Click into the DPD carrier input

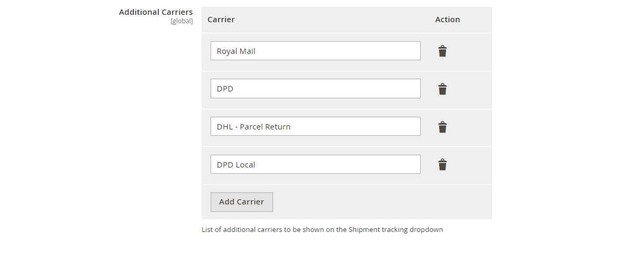pos(315,89)
